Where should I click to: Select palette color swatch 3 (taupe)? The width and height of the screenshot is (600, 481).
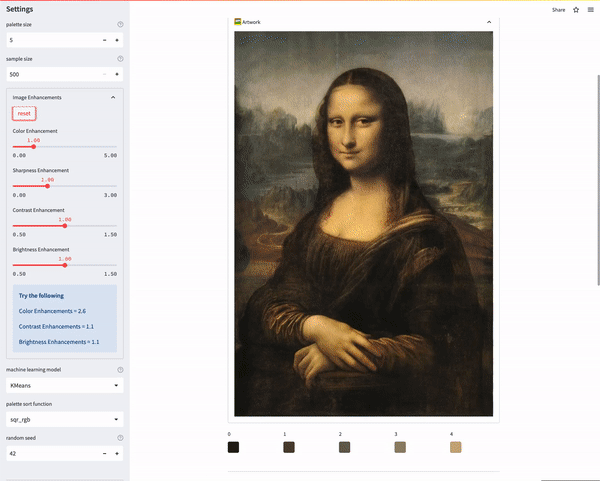(x=400, y=447)
